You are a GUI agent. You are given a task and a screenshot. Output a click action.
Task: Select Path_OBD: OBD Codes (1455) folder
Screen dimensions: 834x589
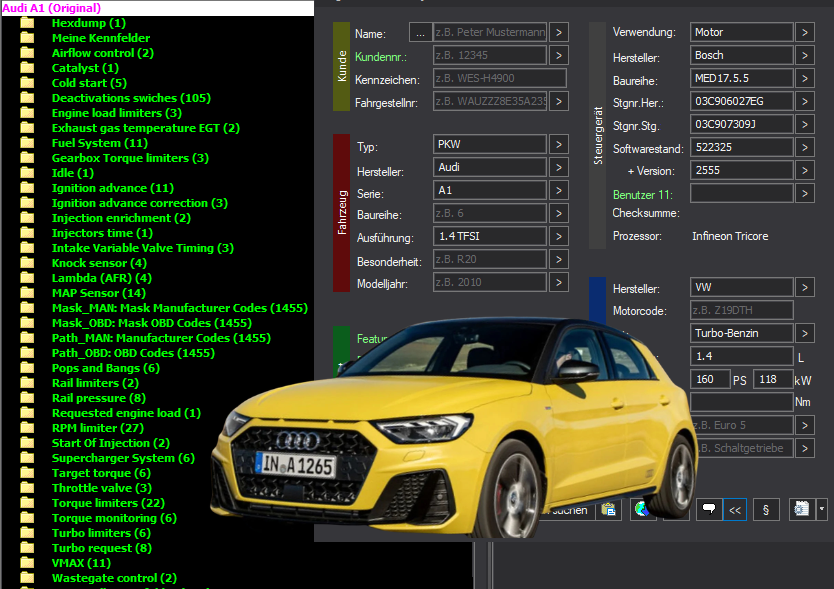pyautogui.click(x=133, y=353)
